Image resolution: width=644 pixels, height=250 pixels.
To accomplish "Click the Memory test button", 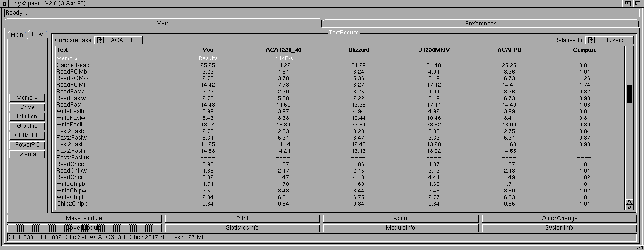I will [27, 98].
